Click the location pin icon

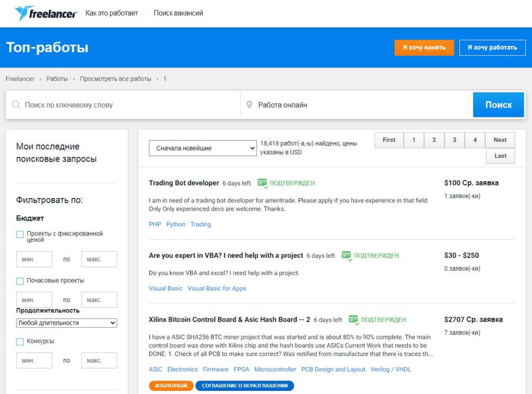pos(249,105)
